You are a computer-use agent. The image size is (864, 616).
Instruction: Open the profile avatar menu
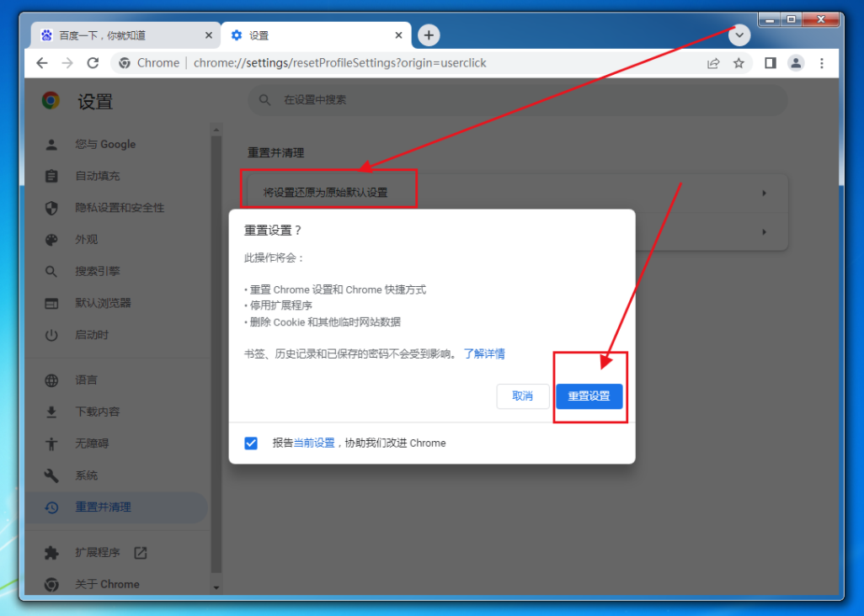coord(796,63)
